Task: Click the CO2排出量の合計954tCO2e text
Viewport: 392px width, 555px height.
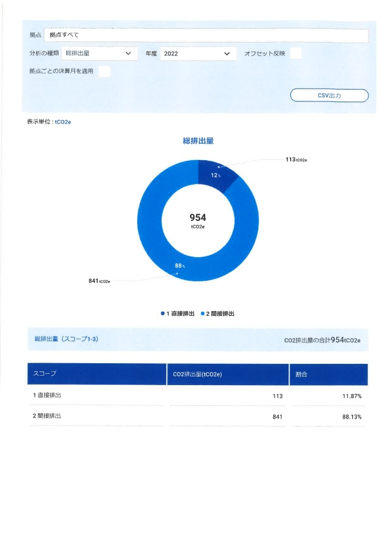Action: pyautogui.click(x=323, y=340)
